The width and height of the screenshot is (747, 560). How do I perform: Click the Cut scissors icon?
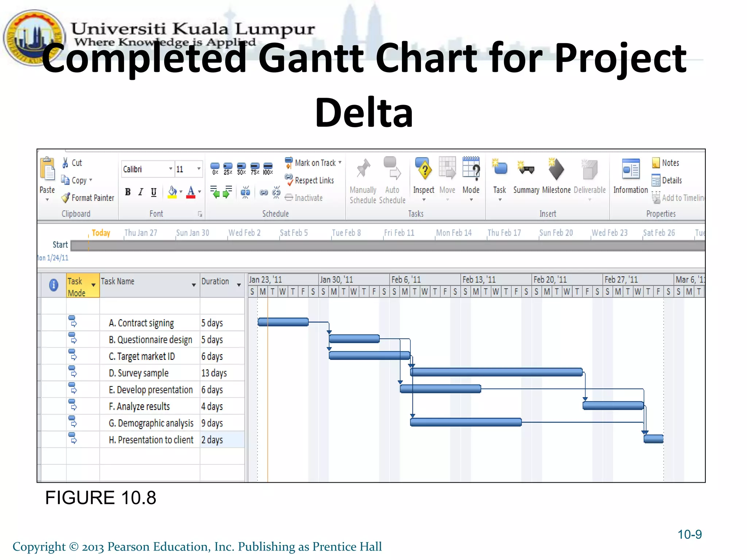click(65, 163)
